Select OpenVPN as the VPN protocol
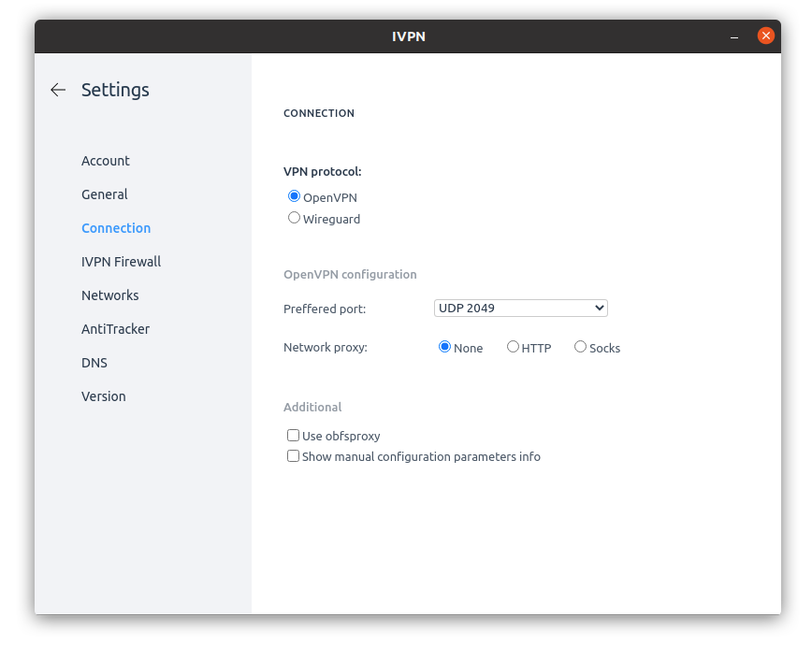The width and height of the screenshot is (812, 647). coord(294,196)
